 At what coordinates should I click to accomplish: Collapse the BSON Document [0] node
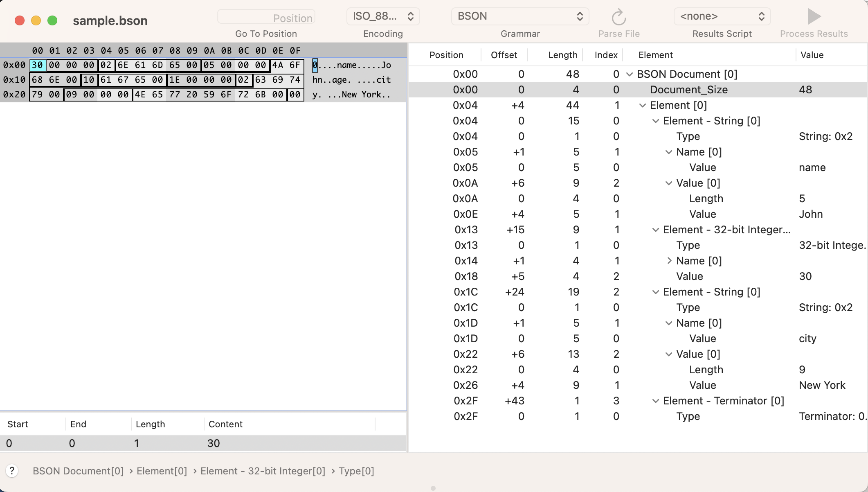(630, 74)
